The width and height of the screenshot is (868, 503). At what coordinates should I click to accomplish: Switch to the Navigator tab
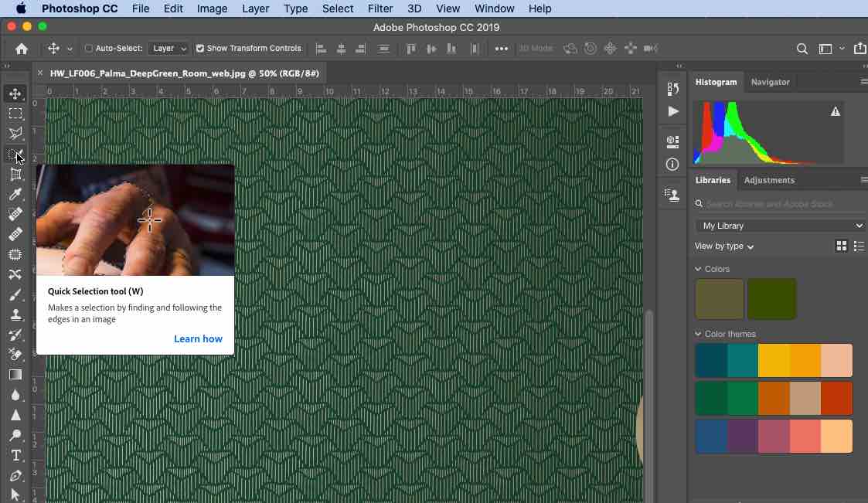point(770,82)
